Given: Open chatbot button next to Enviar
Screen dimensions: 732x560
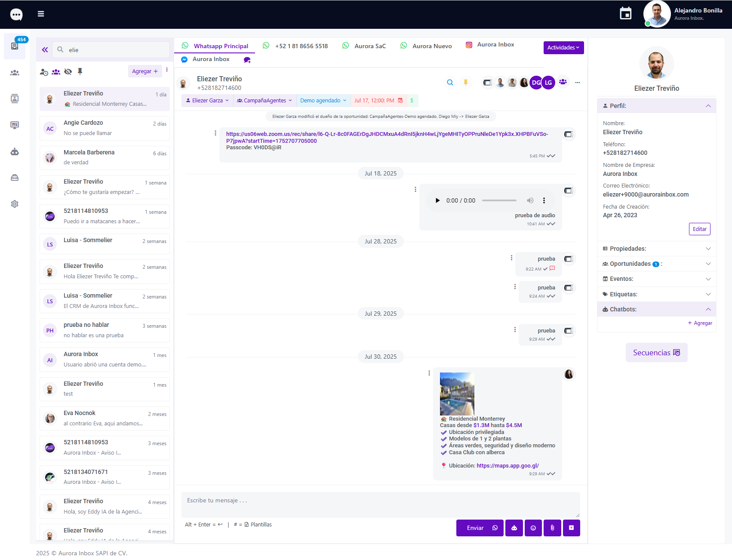Looking at the screenshot, I should coord(514,528).
